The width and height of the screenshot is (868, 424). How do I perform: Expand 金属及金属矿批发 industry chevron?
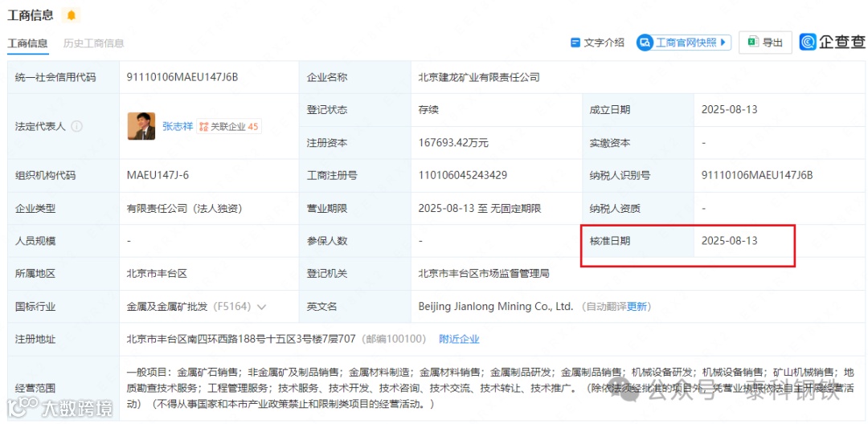[x=262, y=306]
